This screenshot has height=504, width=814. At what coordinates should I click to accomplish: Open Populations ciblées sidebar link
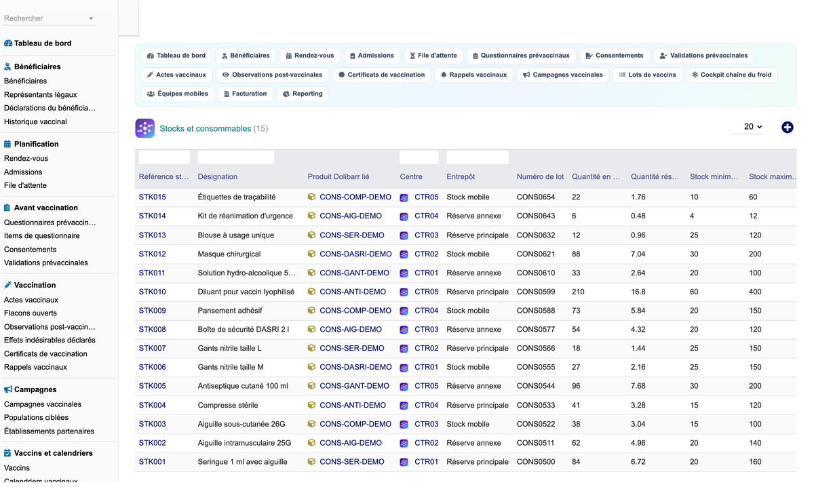[36, 418]
